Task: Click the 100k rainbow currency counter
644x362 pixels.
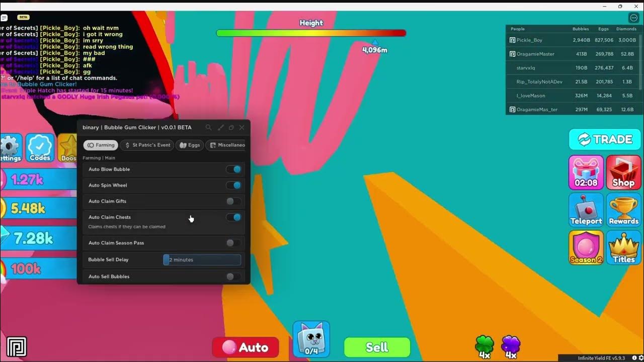Action: pos(38,269)
